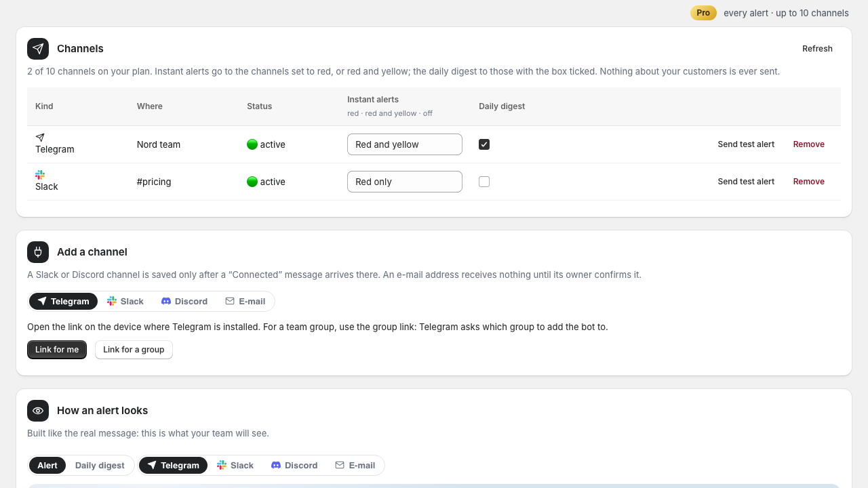
Task: Click the Channels paper-plane header icon
Action: click(38, 49)
